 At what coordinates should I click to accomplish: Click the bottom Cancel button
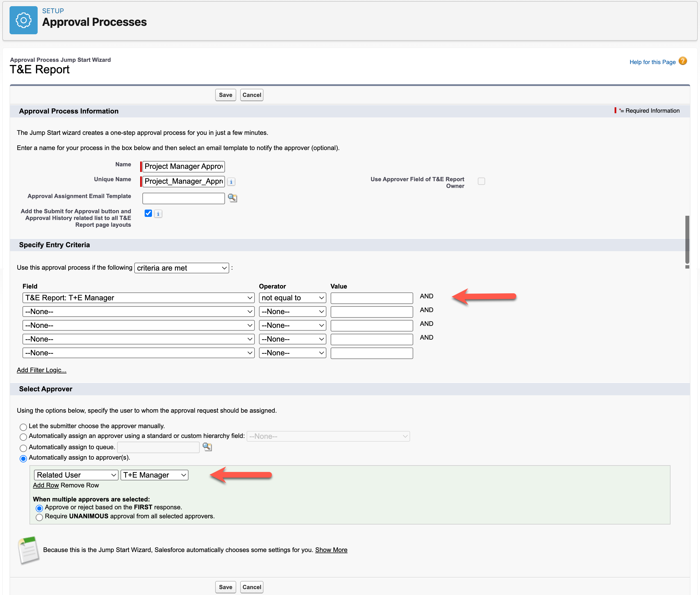click(251, 587)
